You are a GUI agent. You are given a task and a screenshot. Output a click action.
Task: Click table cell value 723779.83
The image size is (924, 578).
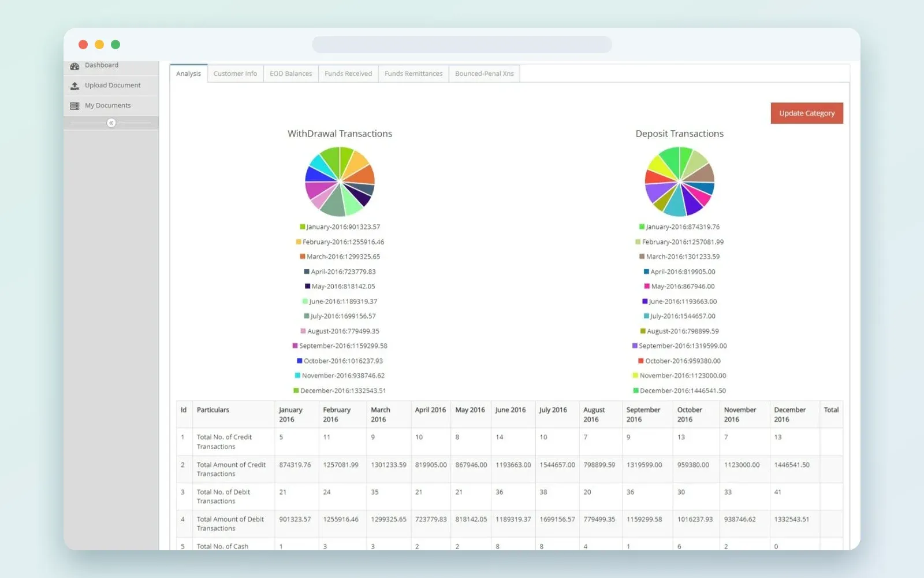431,520
